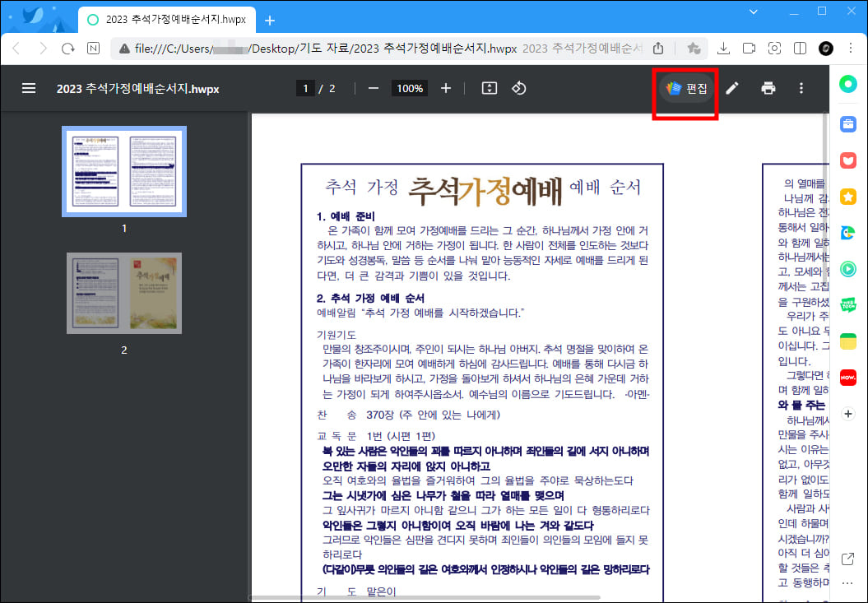This screenshot has height=603, width=868.
Task: Click the web capture icon in the address bar
Action: tap(774, 49)
